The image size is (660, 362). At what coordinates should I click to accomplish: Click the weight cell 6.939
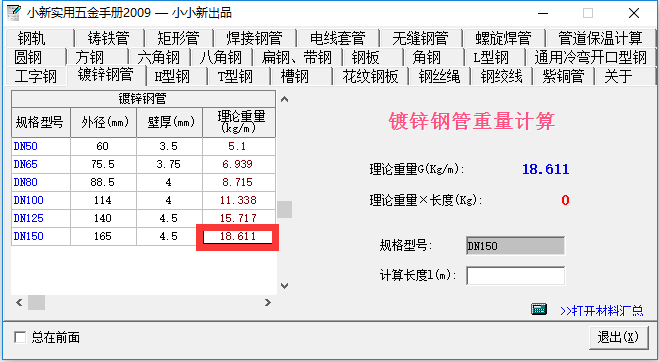click(x=239, y=164)
